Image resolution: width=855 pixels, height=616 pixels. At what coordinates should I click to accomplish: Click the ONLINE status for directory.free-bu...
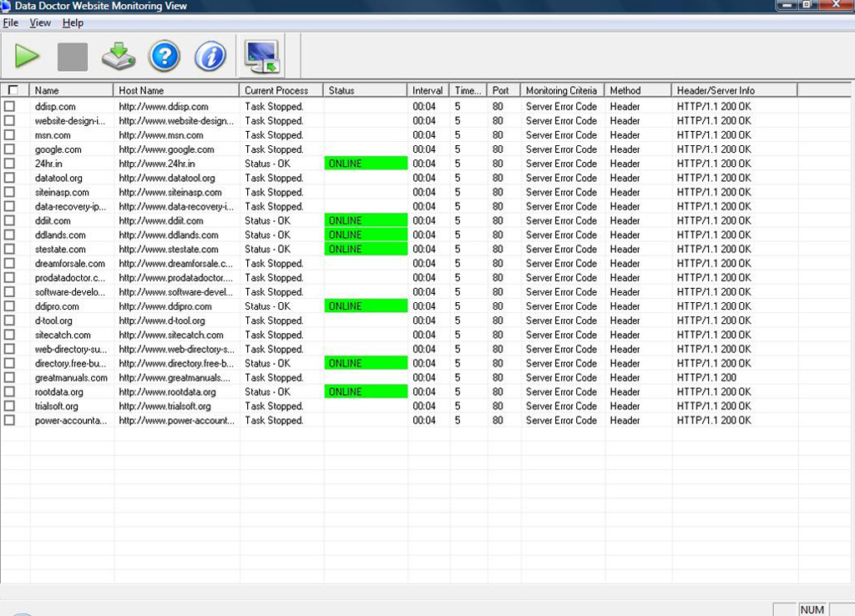(366, 363)
